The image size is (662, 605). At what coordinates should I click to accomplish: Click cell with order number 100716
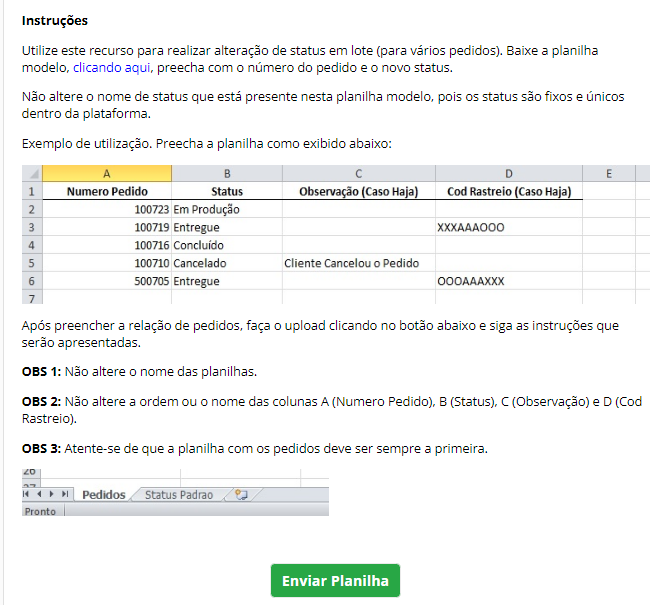107,245
